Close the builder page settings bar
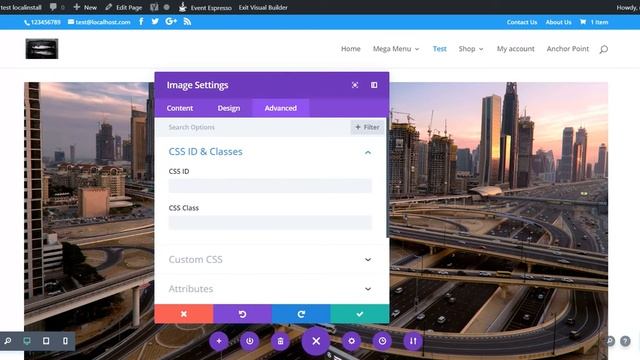Screen dimensions: 640x360 pyautogui.click(x=316, y=341)
